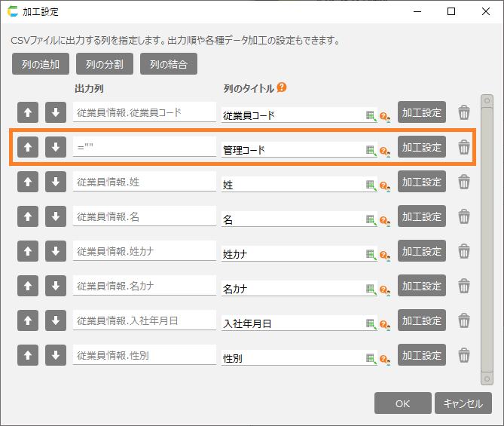The height and width of the screenshot is (426, 504).
Task: Click the trash icon for 性別 row
Action: click(464, 356)
